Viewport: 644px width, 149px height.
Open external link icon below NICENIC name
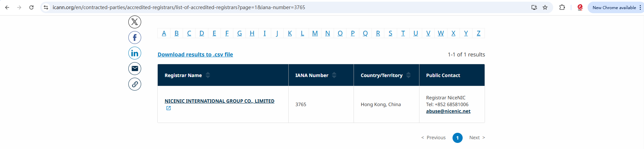pos(169,108)
